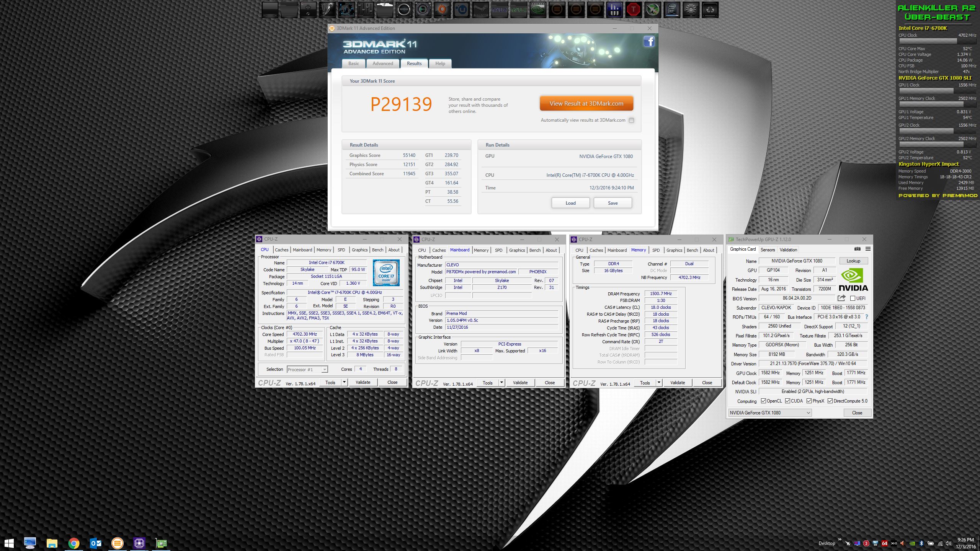The height and width of the screenshot is (551, 980).
Task: Toggle the UEFI checkbox in GPU-Z
Action: (x=853, y=298)
